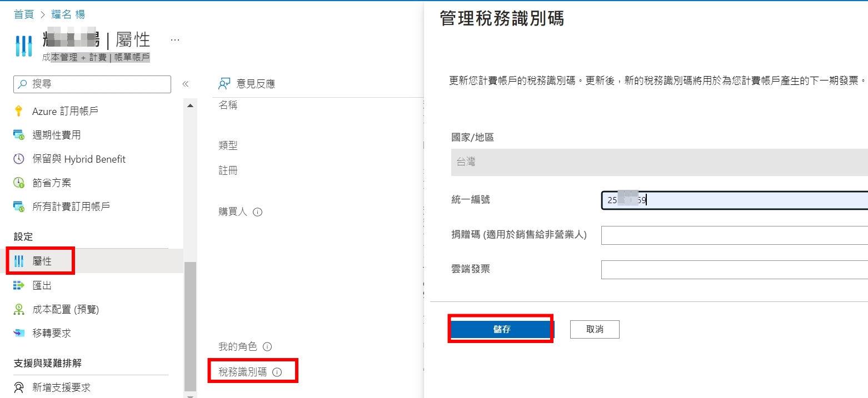Click the sidebar scroll up arrow
The width and height of the screenshot is (868, 398).
pos(190,105)
